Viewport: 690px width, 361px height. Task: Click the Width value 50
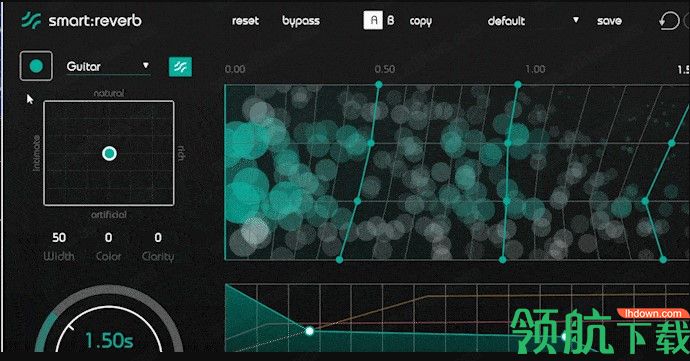pyautogui.click(x=59, y=237)
